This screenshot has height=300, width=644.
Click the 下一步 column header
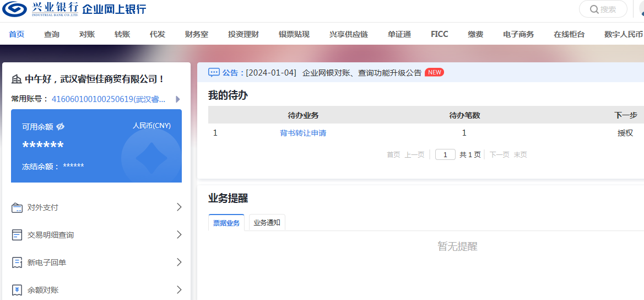pyautogui.click(x=625, y=115)
